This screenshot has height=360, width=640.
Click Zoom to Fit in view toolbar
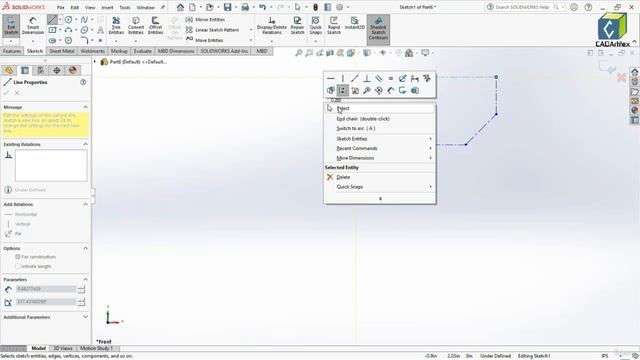[x=299, y=53]
